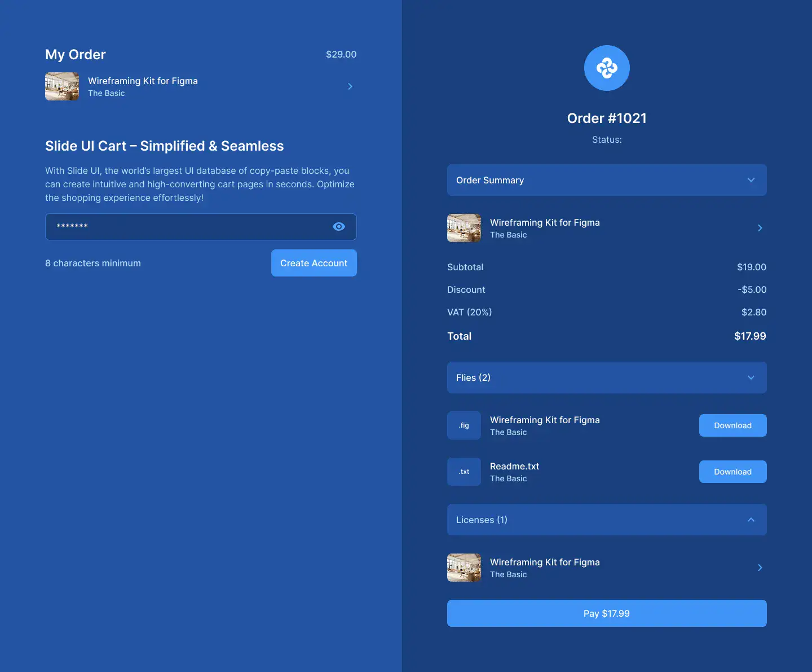Collapse the Licenses (1) section chevron
The width and height of the screenshot is (812, 672).
click(x=751, y=520)
